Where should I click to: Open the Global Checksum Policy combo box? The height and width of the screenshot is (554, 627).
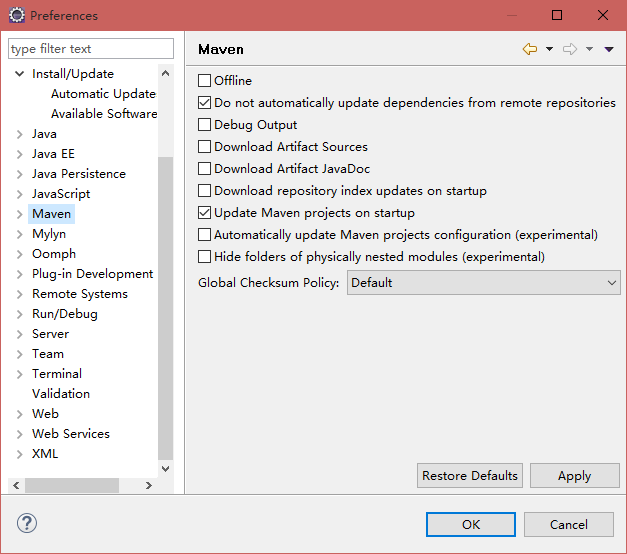(484, 282)
